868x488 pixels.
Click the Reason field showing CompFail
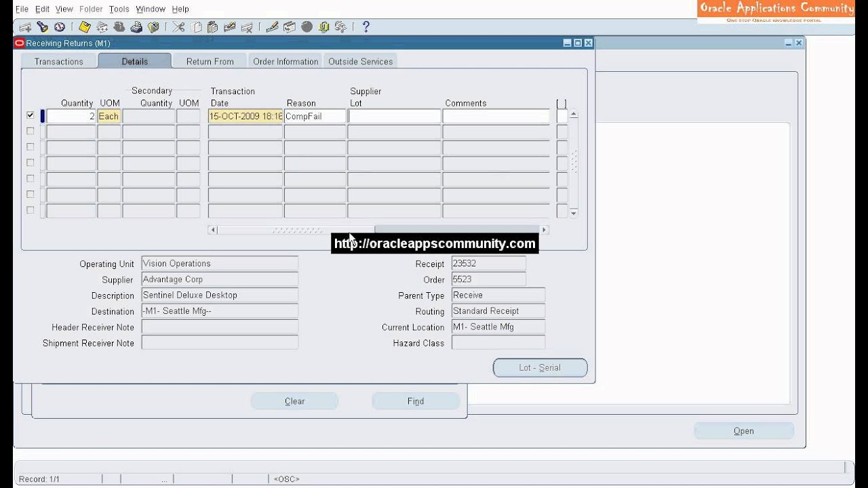[x=315, y=116]
